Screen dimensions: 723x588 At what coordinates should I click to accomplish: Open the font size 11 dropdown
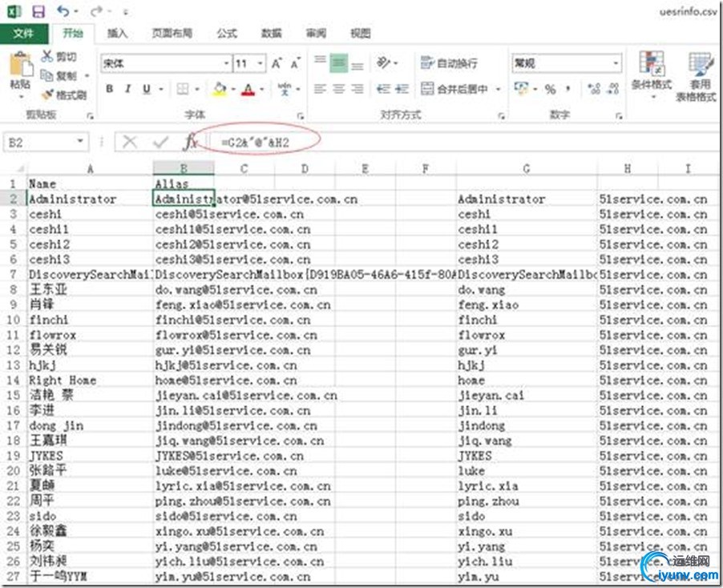261,63
